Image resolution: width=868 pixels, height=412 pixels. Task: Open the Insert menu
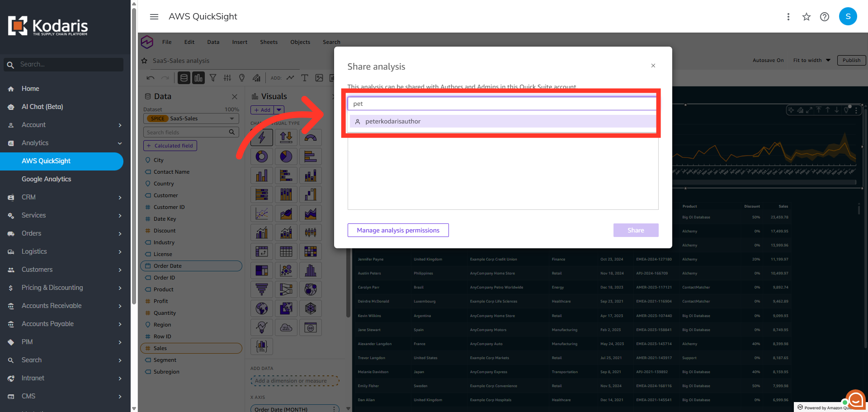pyautogui.click(x=240, y=42)
